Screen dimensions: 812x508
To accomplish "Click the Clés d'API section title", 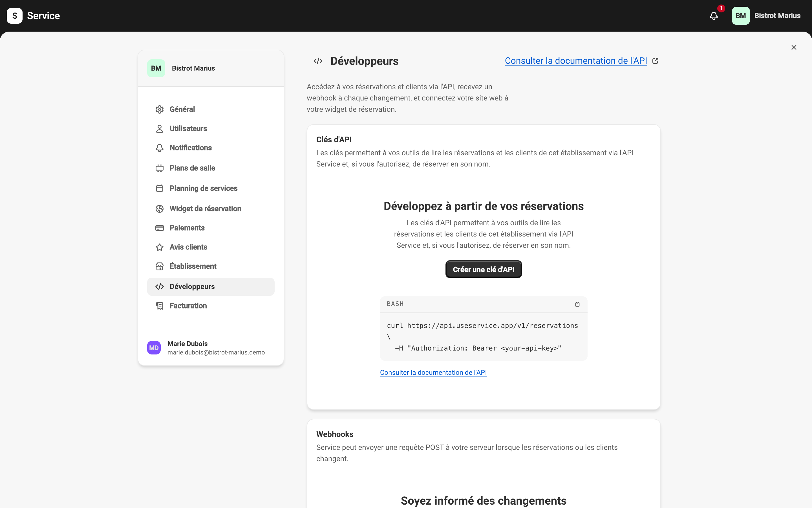I will [334, 140].
